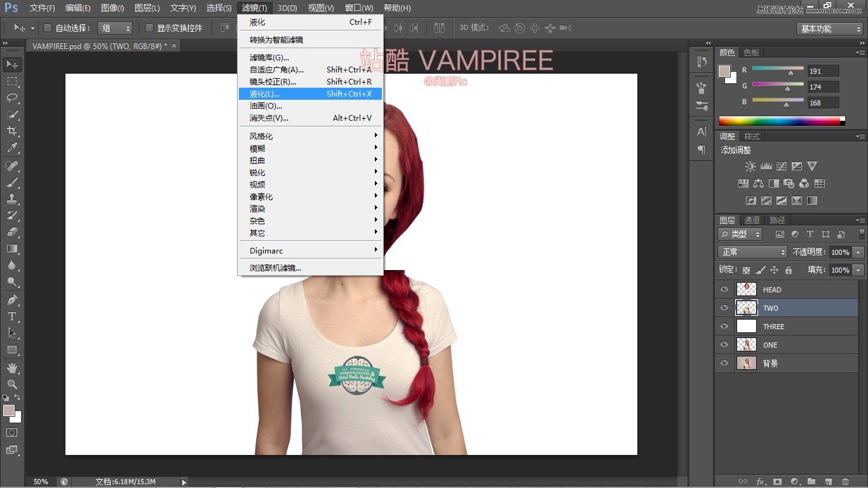Viewport: 868px width, 488px height.
Task: Toggle lock transparent pixels
Action: [746, 270]
